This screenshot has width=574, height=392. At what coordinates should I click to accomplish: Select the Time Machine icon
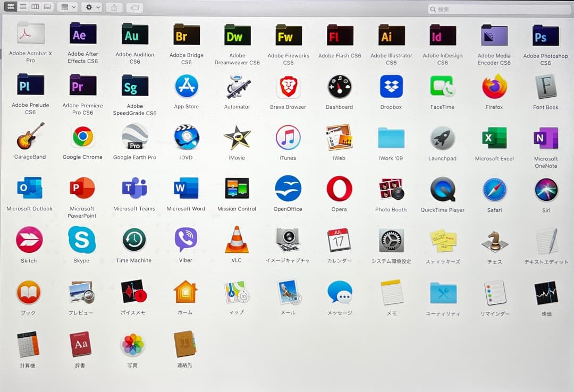134,240
